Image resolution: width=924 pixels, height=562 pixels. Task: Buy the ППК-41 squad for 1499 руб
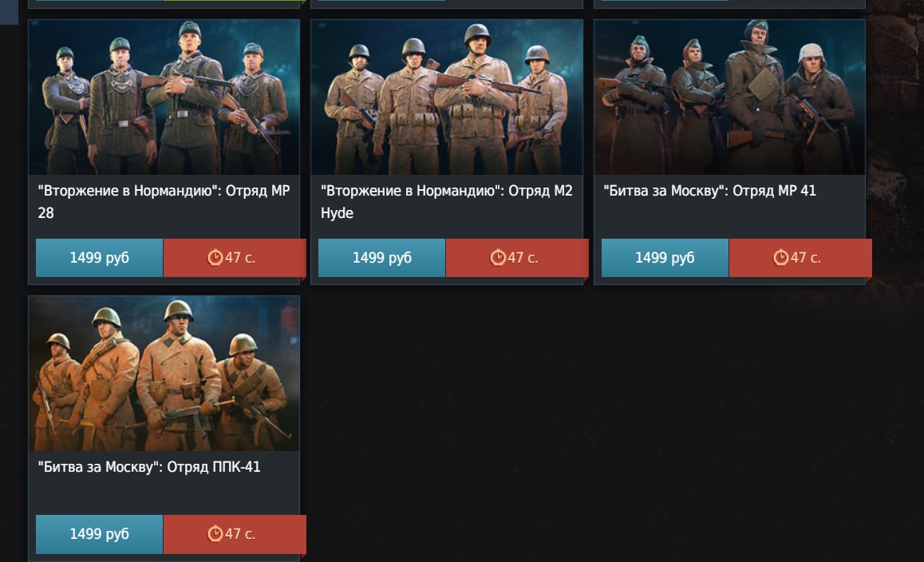[99, 534]
